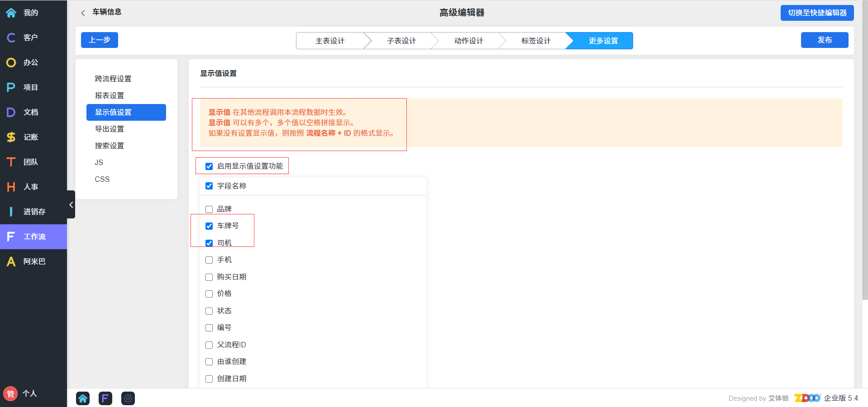Click the F workflow icon in bottom bar
Viewport: 868px width, 407px height.
[105, 398]
